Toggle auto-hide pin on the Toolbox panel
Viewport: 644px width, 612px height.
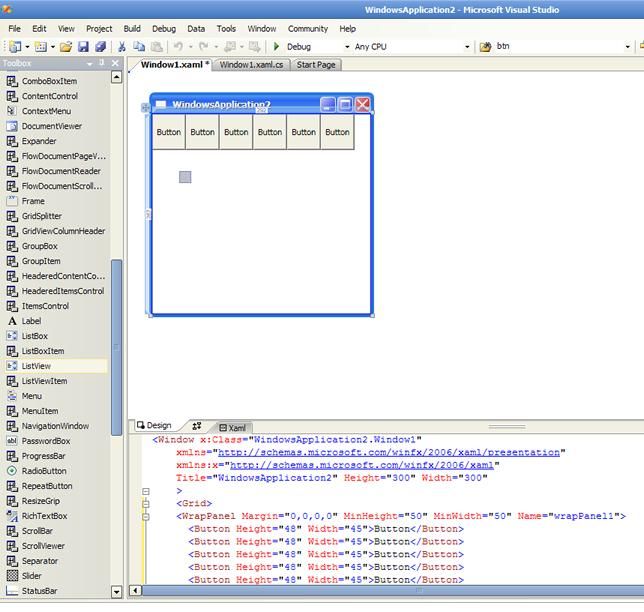click(102, 63)
